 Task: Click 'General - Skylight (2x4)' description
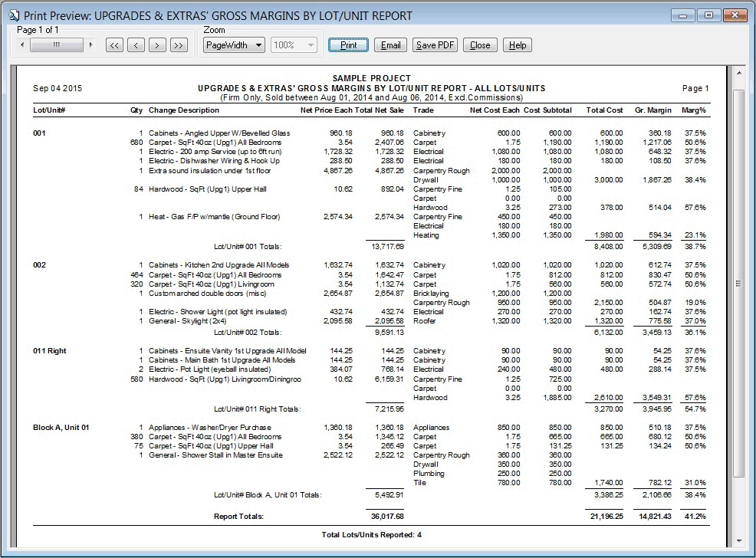[188, 321]
